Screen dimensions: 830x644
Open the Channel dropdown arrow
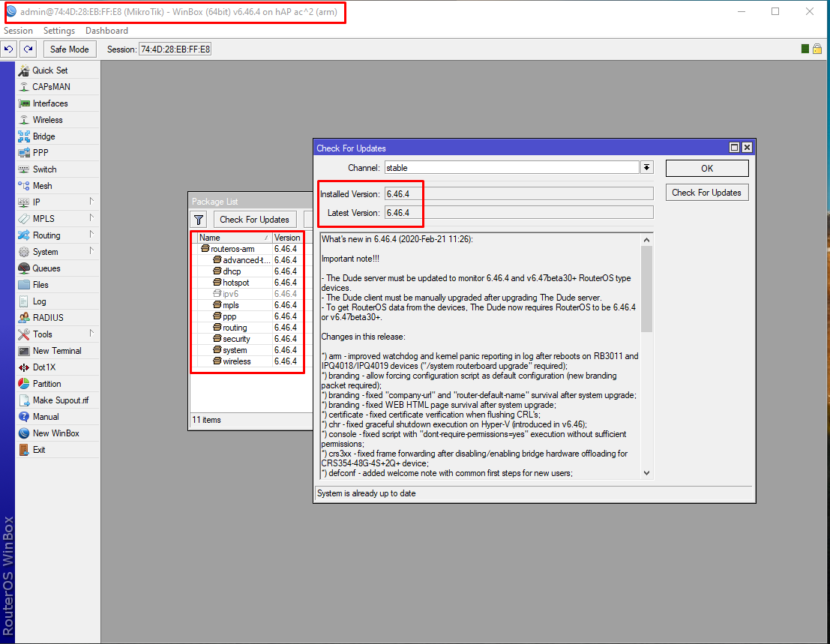[647, 168]
